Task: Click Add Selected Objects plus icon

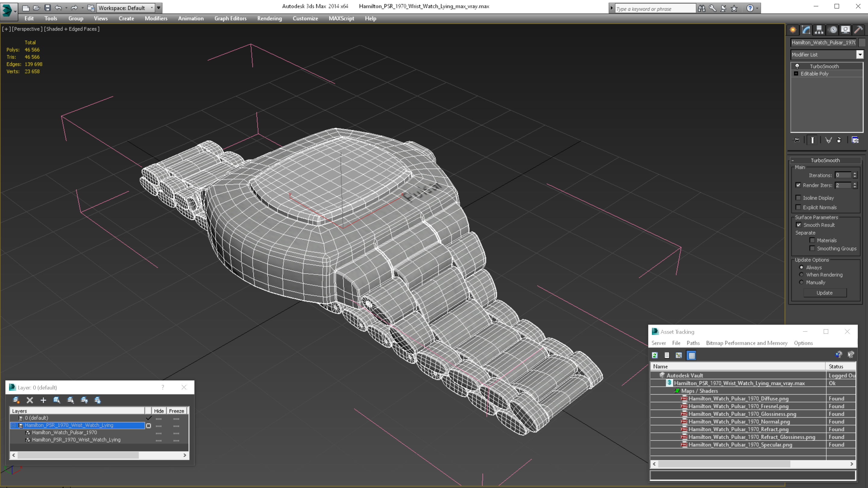Action: (x=43, y=400)
